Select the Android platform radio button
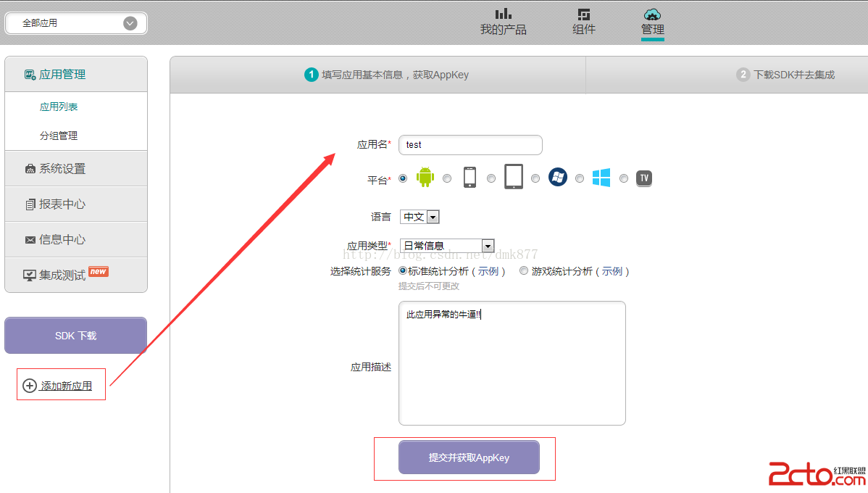This screenshot has height=493, width=868. click(403, 178)
